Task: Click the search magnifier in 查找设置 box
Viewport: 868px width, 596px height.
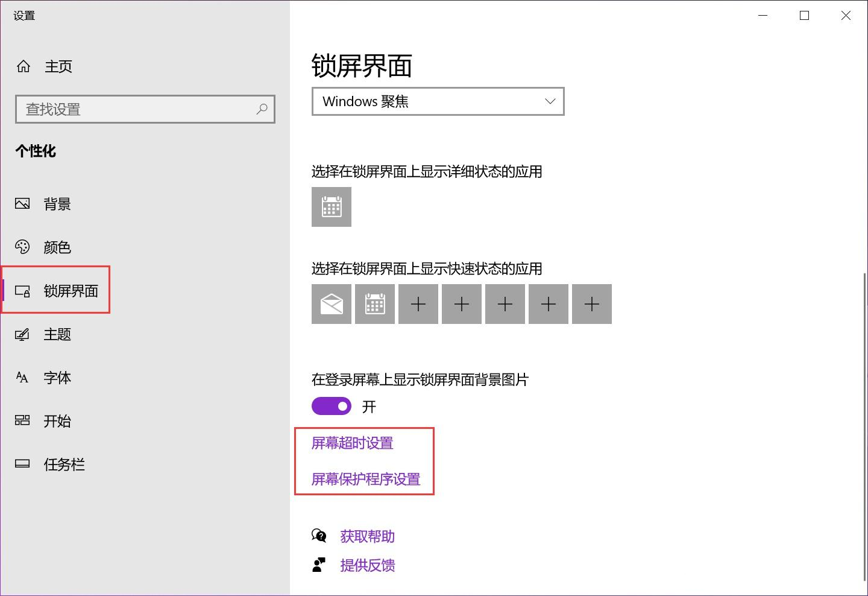Action: click(262, 109)
